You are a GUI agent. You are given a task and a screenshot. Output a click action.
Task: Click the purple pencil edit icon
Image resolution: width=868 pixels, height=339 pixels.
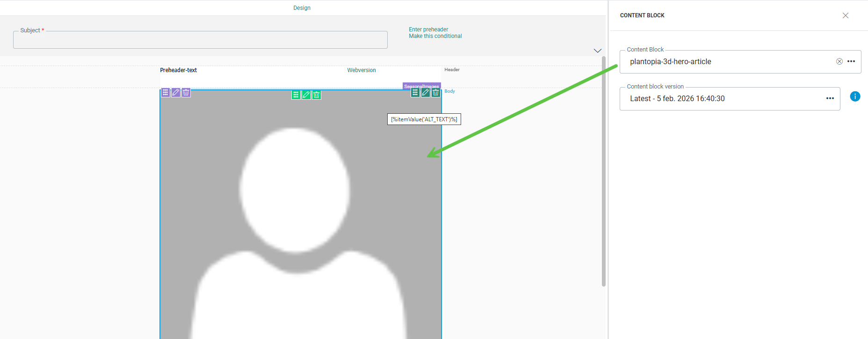pyautogui.click(x=176, y=93)
